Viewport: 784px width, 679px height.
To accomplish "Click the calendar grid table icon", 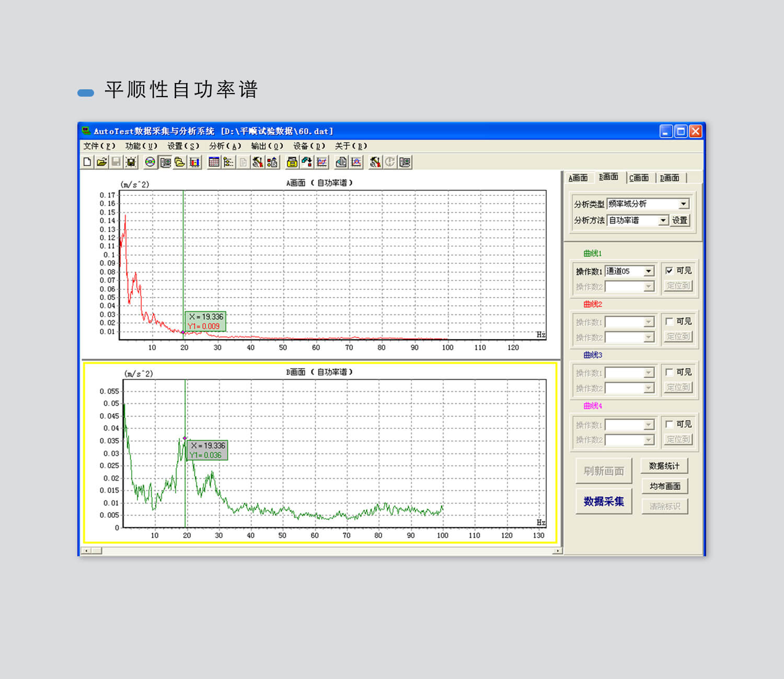I will 214,162.
